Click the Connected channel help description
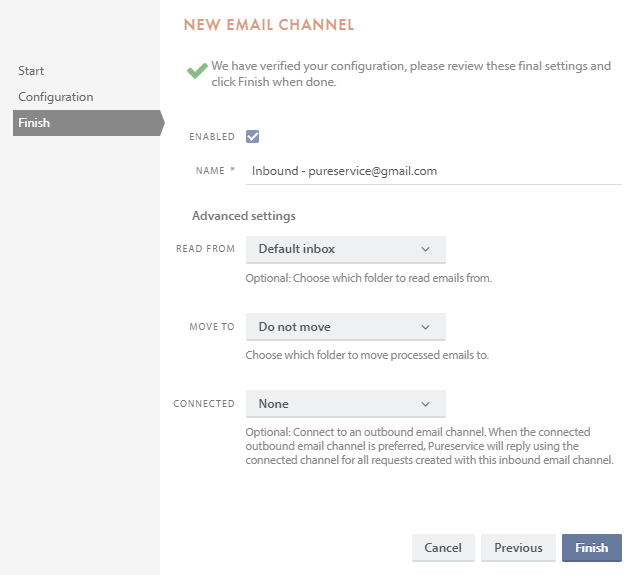 click(x=429, y=446)
